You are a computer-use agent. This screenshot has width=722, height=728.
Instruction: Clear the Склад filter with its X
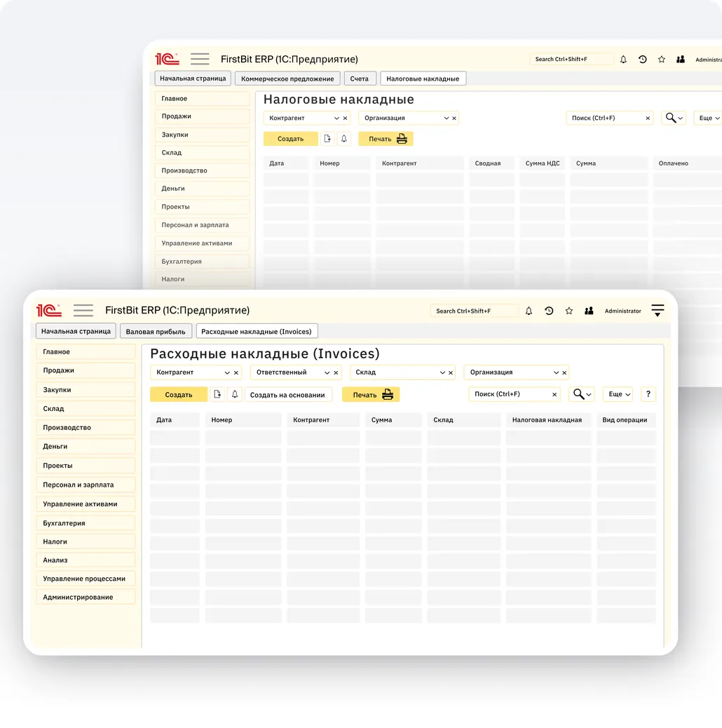[451, 373]
